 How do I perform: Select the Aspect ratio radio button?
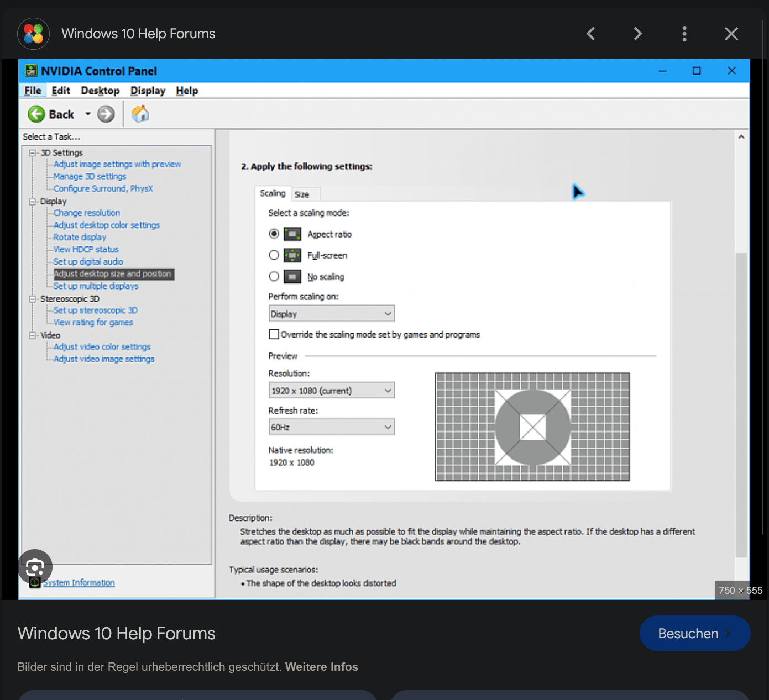point(274,234)
